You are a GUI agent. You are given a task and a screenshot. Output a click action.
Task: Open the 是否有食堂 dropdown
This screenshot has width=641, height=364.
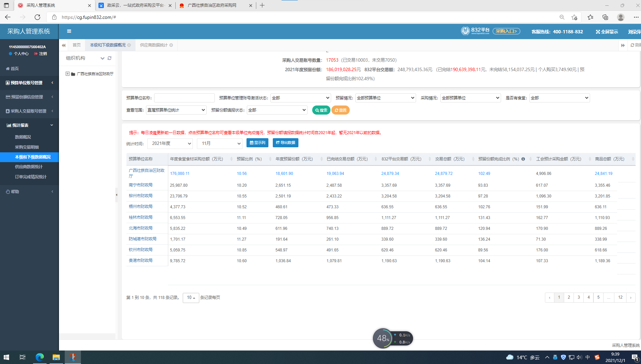coord(559,98)
